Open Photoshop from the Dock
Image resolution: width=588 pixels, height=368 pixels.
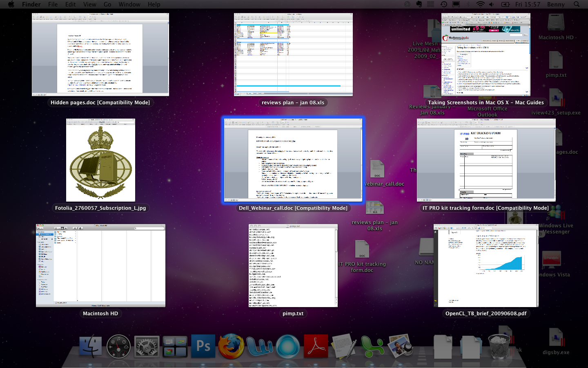203,346
